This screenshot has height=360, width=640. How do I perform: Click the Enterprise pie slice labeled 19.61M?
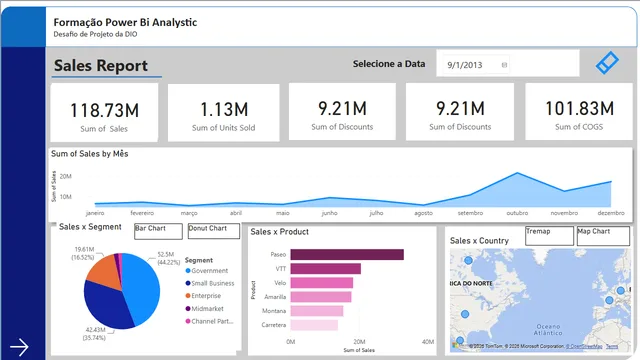(x=104, y=273)
